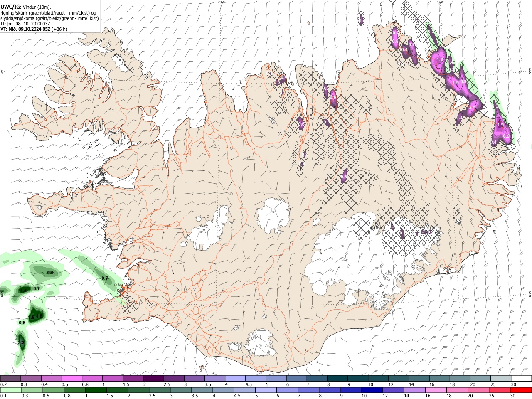
Task: Click the '30' label at the upper legend end
Action: pos(514,385)
